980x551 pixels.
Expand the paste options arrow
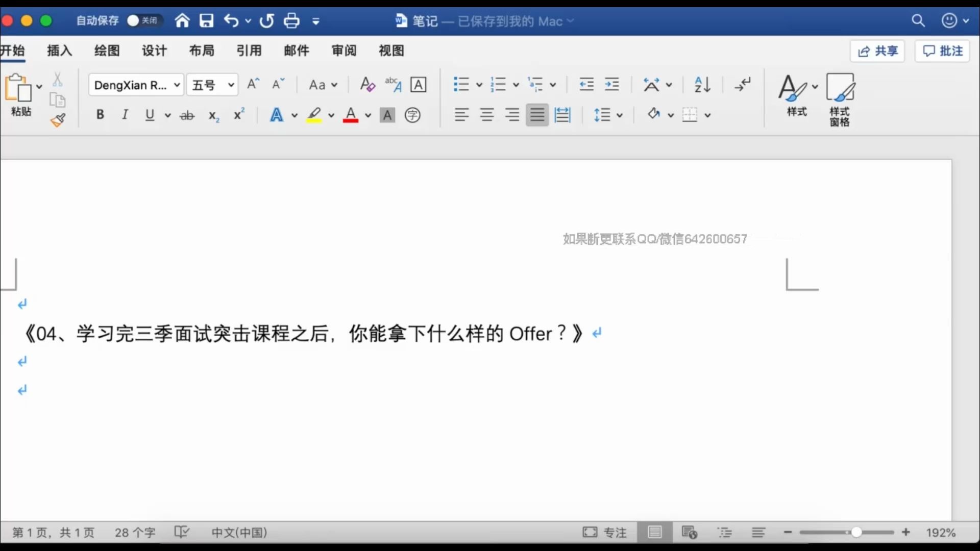coord(39,87)
